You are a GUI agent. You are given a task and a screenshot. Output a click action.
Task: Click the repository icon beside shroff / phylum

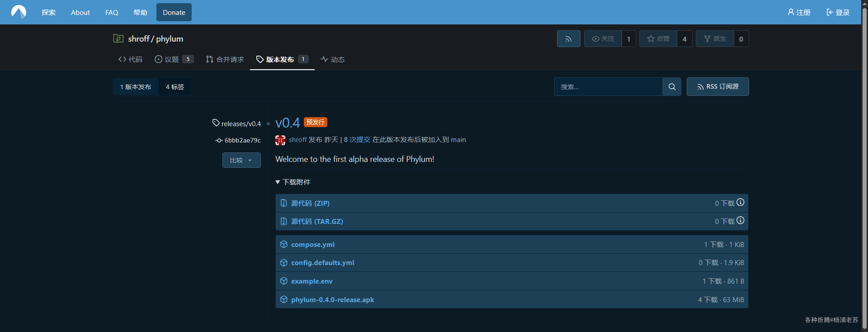tap(118, 39)
